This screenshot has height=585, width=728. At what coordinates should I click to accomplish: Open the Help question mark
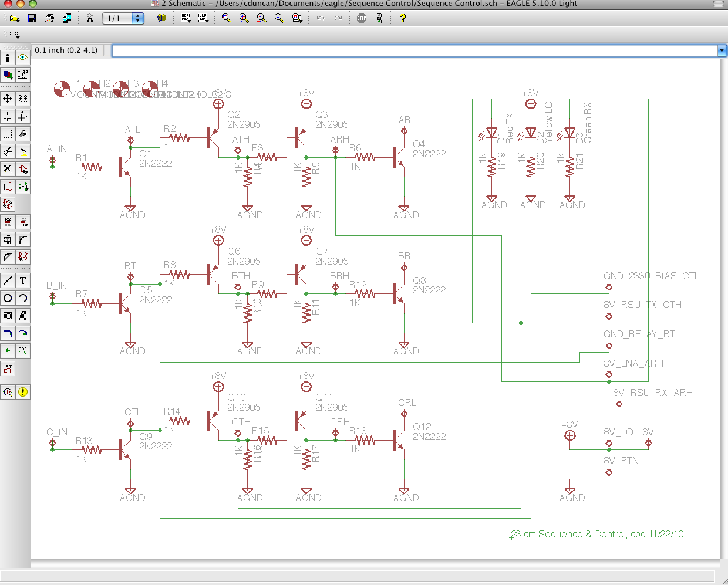(x=403, y=18)
